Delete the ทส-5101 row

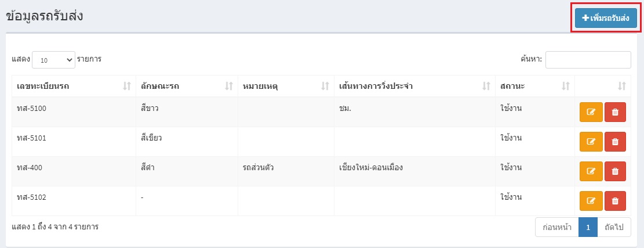[x=615, y=142]
